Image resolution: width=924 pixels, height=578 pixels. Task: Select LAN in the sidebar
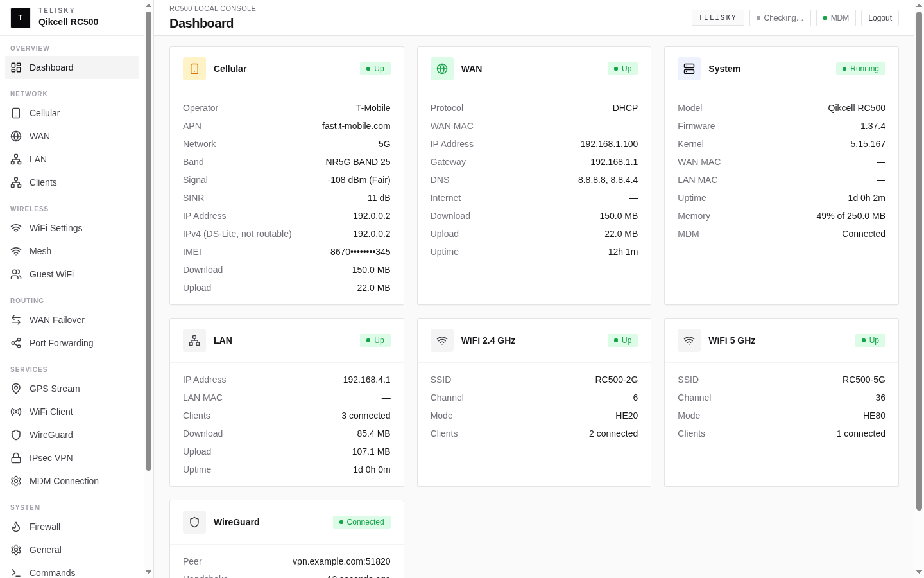(72, 159)
